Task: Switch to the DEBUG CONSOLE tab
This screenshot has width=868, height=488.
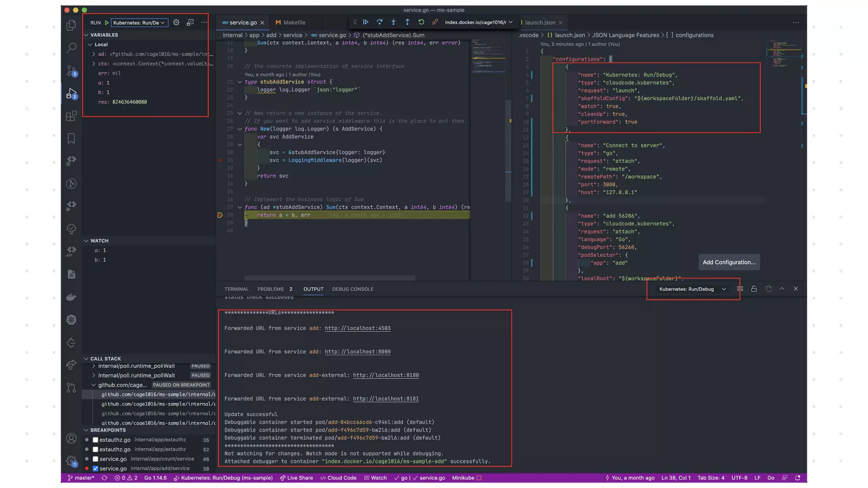Action: coord(353,289)
